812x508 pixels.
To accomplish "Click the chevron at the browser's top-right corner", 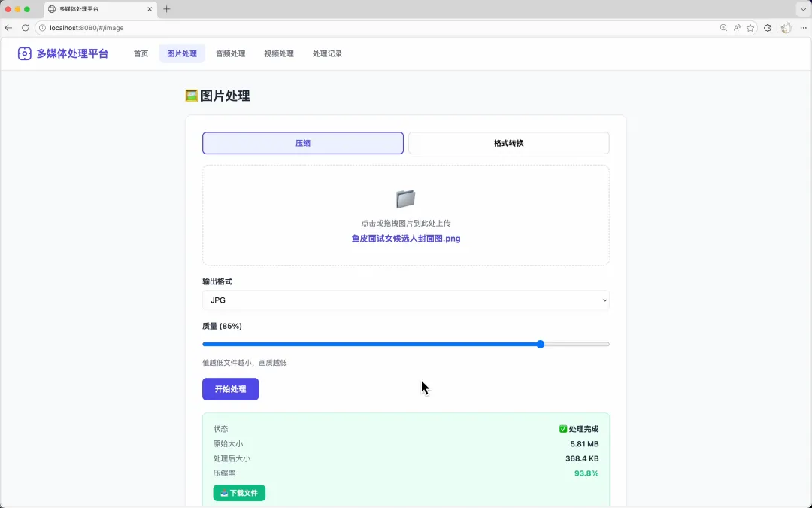I will [801, 9].
